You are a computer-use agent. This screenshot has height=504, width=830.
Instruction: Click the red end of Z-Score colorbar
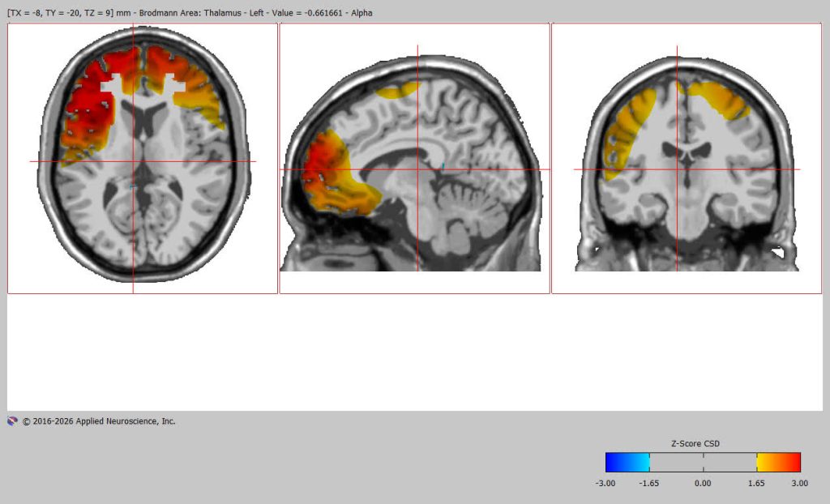coord(793,462)
